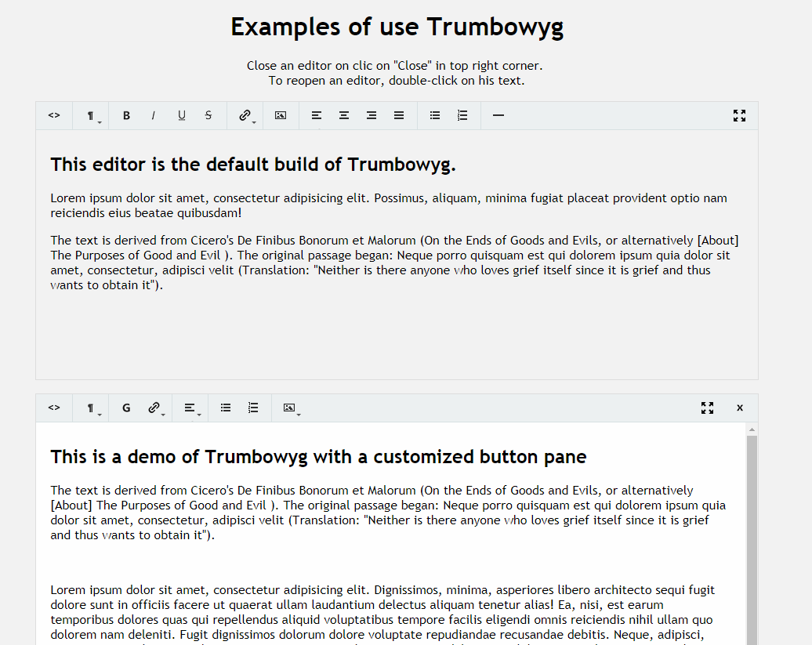The height and width of the screenshot is (645, 812).
Task: Toggle fullscreen for the first editor
Action: tap(740, 115)
